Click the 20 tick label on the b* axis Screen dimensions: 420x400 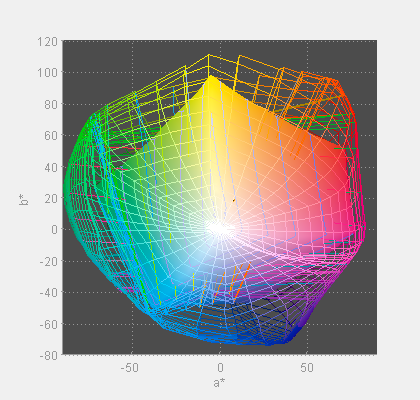click(x=51, y=199)
